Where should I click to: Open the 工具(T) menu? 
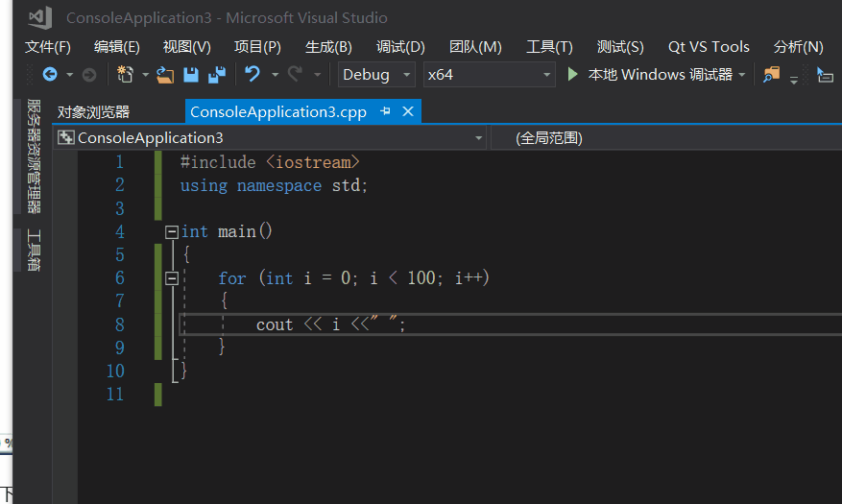[549, 47]
